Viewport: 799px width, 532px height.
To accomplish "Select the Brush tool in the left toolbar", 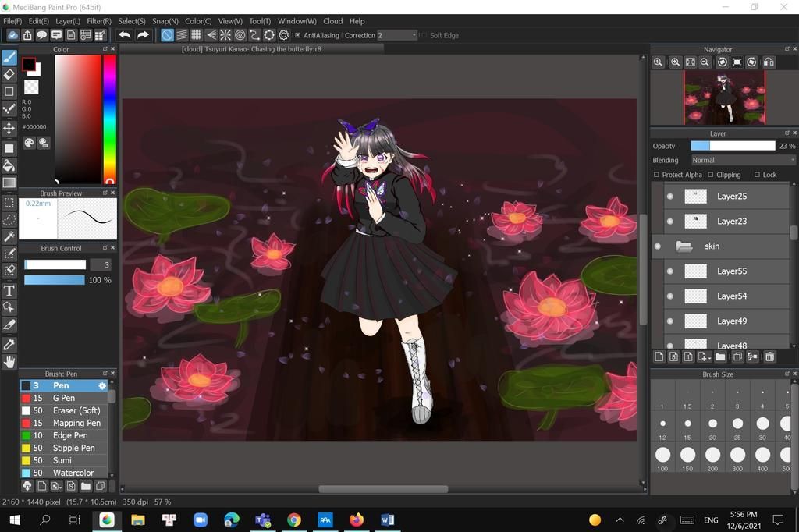I will [9, 58].
